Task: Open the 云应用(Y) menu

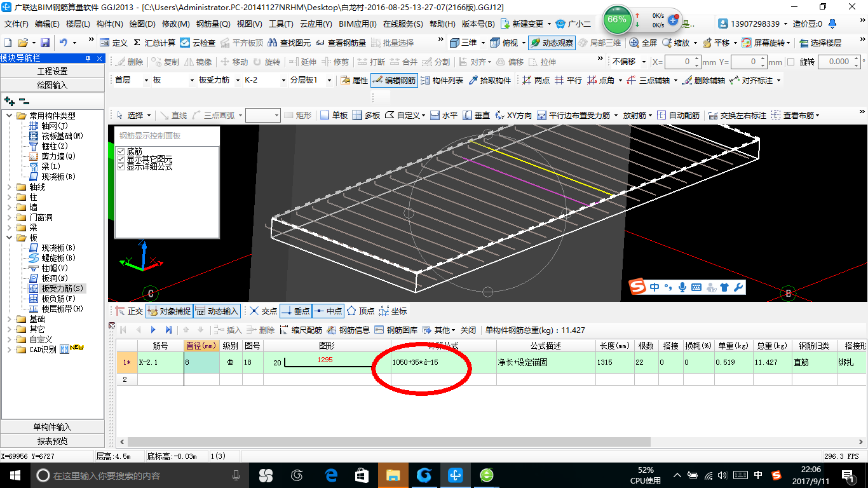Action: (316, 24)
